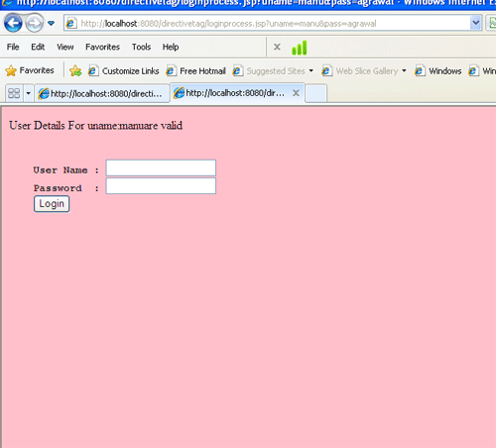Image resolution: width=496 pixels, height=448 pixels.
Task: Open the Help menu
Action: (x=171, y=47)
